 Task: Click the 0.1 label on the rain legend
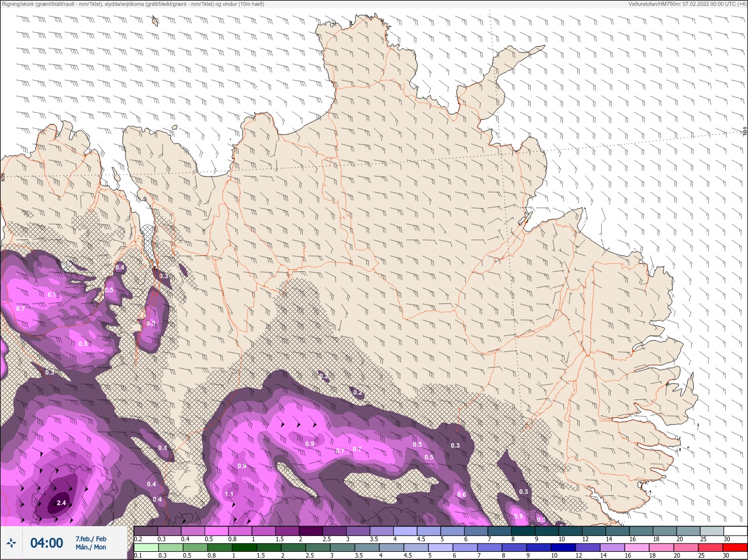coord(138,556)
